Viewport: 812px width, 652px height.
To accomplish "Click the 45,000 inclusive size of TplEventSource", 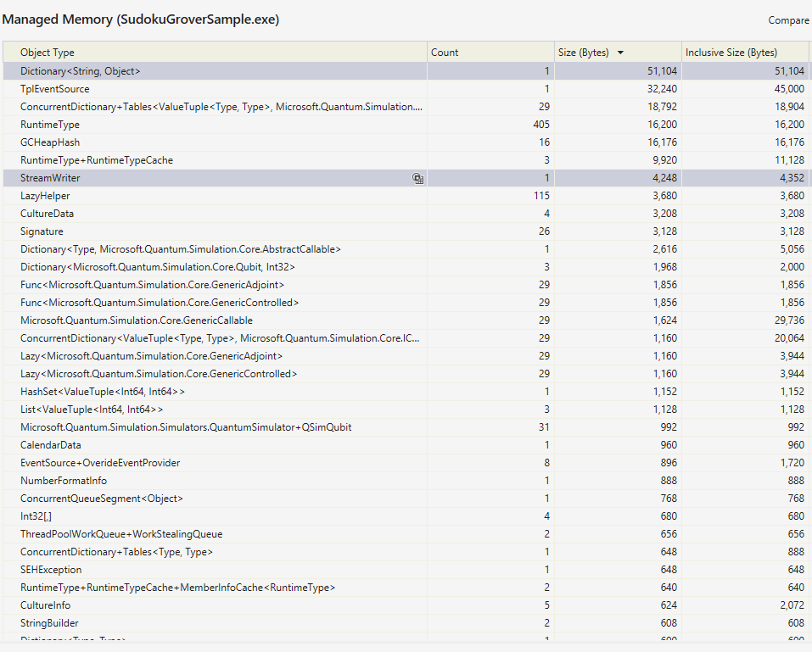I will (x=789, y=89).
